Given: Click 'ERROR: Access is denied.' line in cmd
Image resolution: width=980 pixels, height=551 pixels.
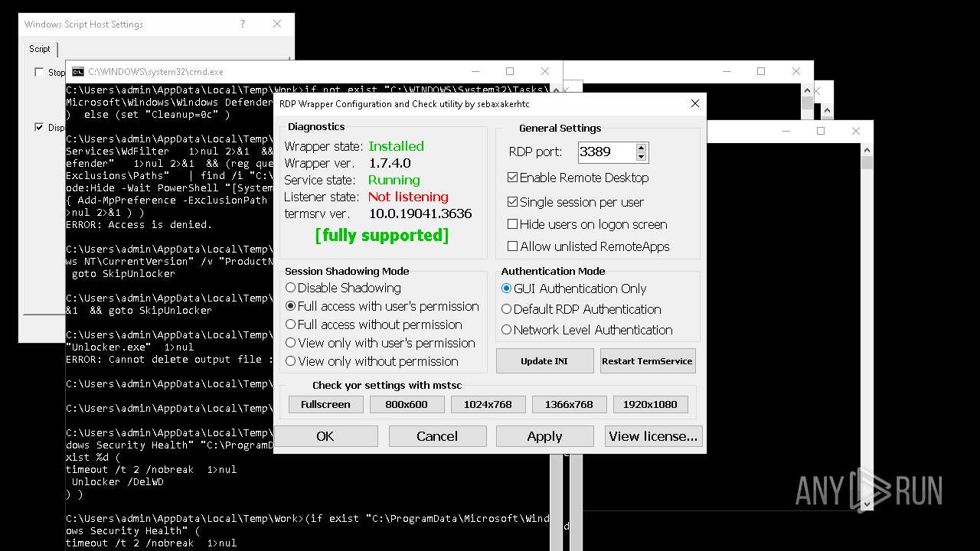Looking at the screenshot, I should 139,225.
